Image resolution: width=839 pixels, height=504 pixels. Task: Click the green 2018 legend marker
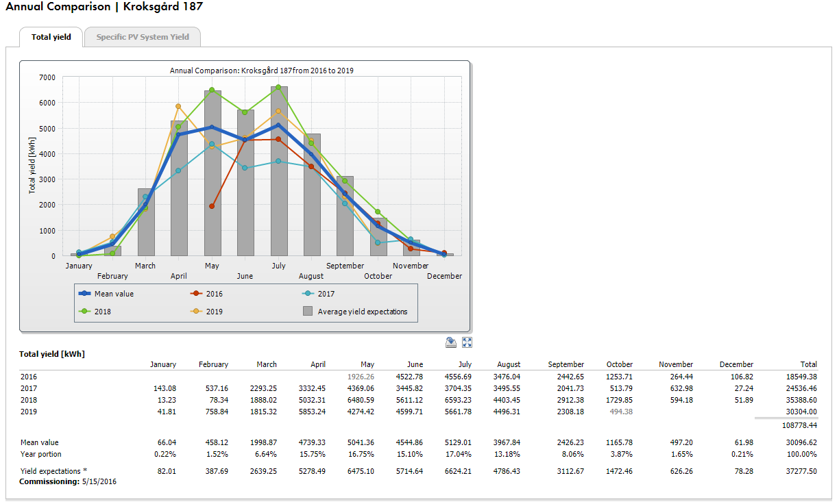click(x=85, y=312)
